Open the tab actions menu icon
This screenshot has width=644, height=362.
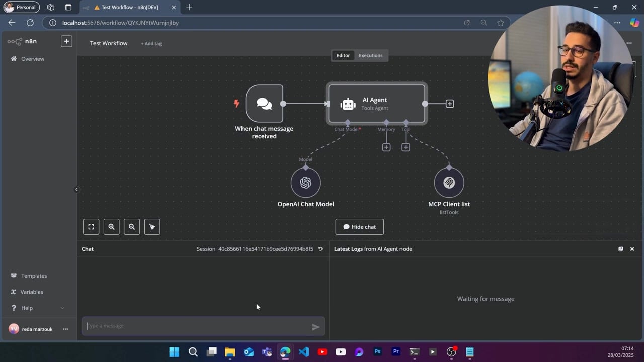[x=68, y=7]
